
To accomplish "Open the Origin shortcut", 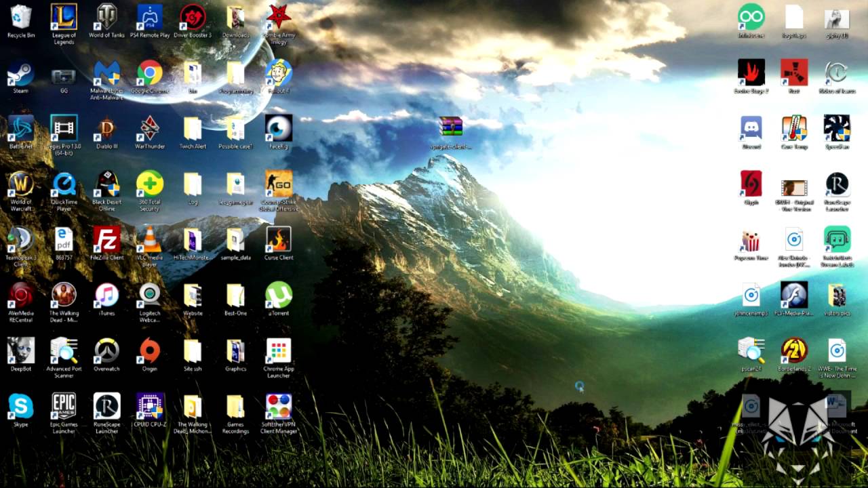I will click(150, 350).
